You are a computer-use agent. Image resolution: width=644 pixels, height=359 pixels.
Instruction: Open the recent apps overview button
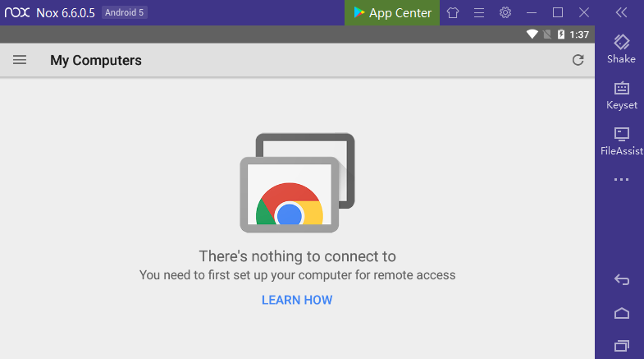point(621,346)
